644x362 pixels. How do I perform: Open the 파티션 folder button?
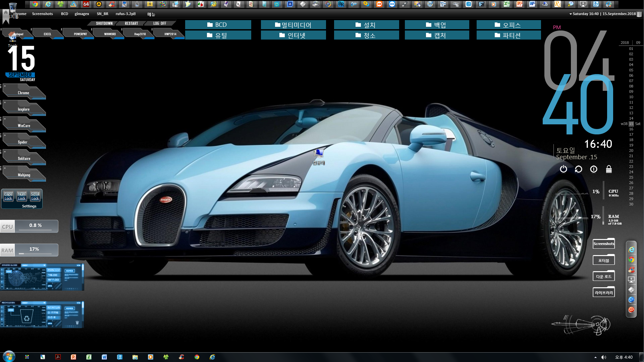point(508,35)
